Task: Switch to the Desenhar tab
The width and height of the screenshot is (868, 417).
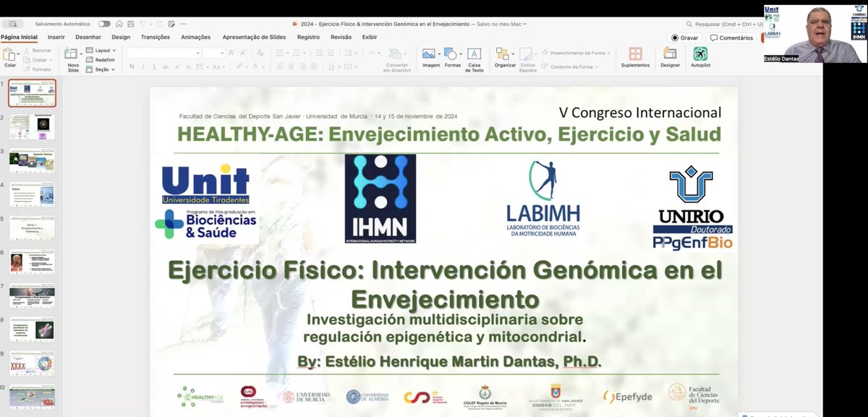Action: tap(88, 37)
